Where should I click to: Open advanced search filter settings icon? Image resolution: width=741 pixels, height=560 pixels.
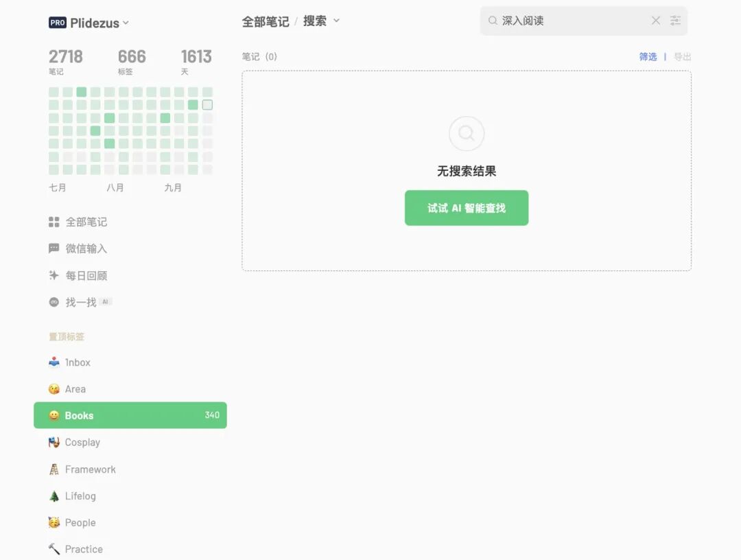[675, 21]
